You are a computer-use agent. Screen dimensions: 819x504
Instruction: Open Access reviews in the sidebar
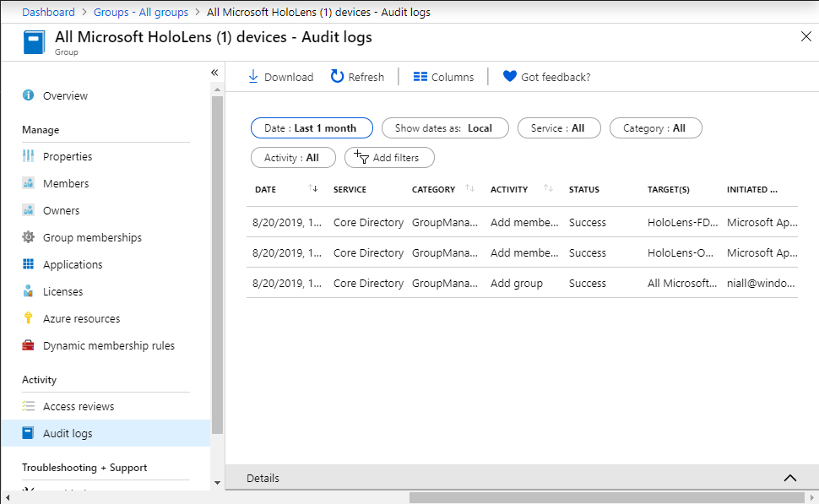click(x=106, y=406)
